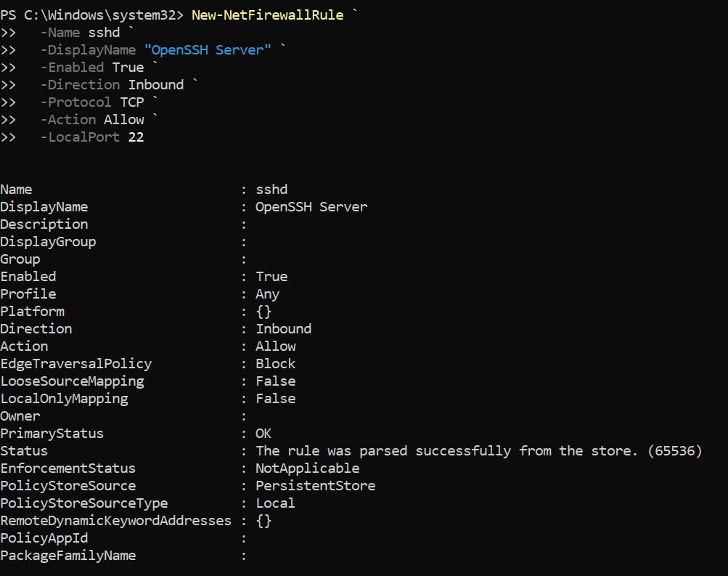Click the EdgeTraversalPolicy value Block
This screenshot has height=576, width=728.
(276, 364)
